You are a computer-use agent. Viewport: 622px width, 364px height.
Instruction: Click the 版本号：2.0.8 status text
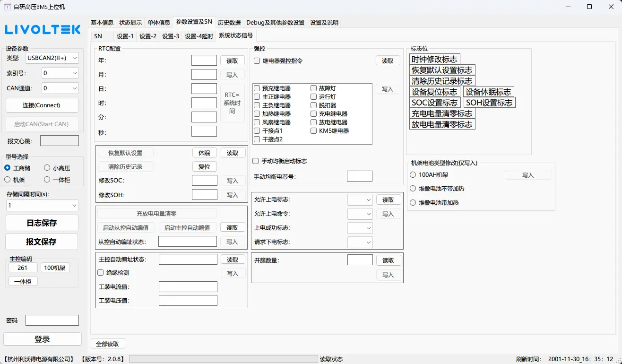click(x=103, y=359)
